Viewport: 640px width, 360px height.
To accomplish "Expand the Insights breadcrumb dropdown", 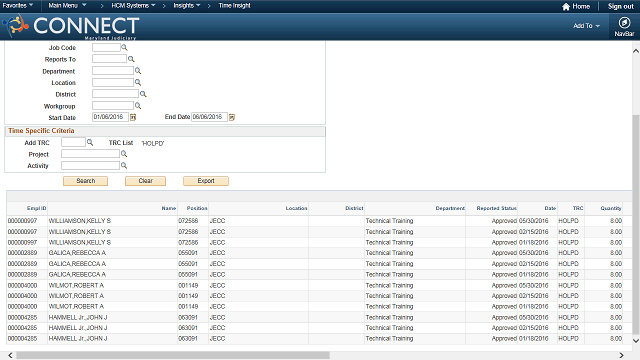I will 187,5.
